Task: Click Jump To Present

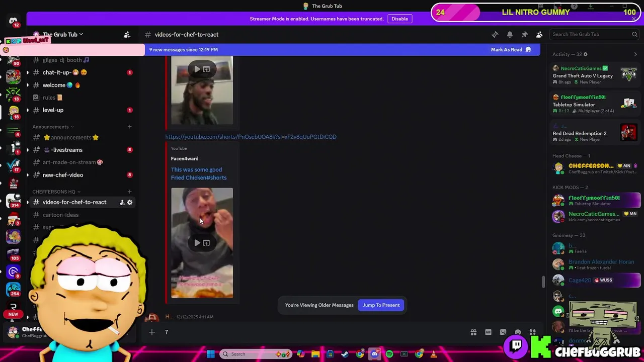Action: click(x=381, y=305)
